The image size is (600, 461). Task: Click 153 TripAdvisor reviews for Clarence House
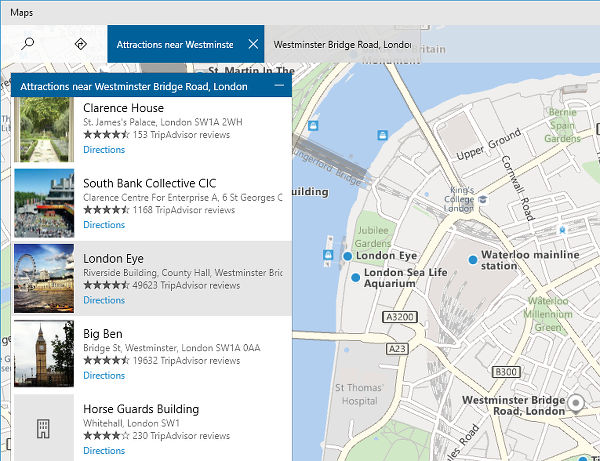[181, 135]
